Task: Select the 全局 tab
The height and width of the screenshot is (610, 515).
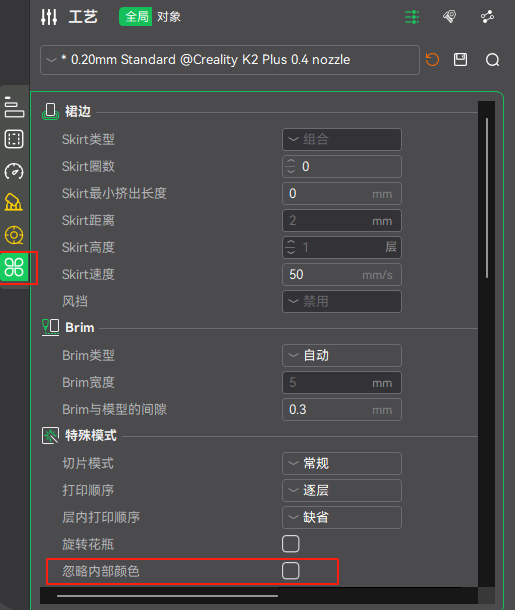Action: [136, 17]
